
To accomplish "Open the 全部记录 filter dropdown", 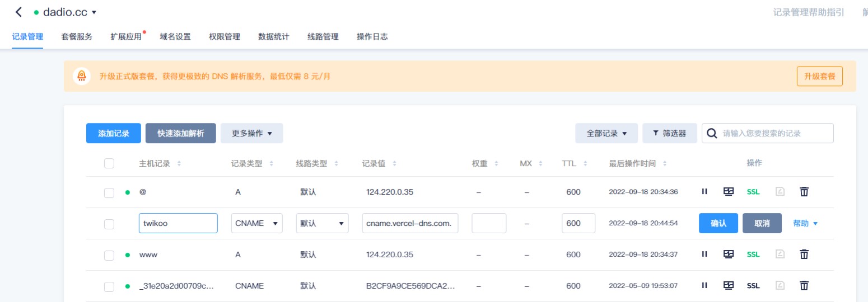I will tap(606, 133).
